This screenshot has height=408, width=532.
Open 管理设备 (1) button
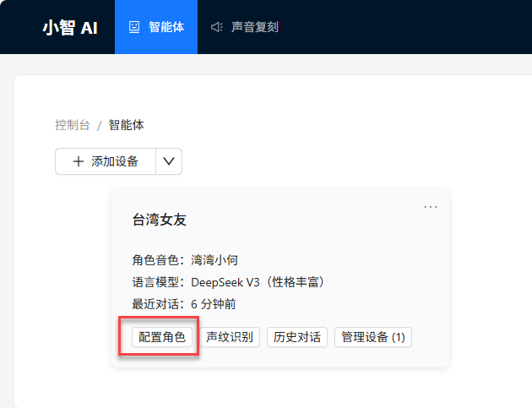[x=373, y=337]
